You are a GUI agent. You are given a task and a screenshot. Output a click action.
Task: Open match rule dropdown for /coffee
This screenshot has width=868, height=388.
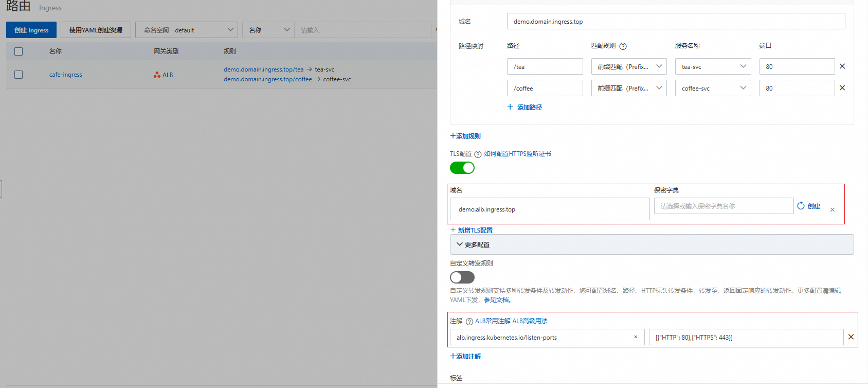[x=629, y=88]
